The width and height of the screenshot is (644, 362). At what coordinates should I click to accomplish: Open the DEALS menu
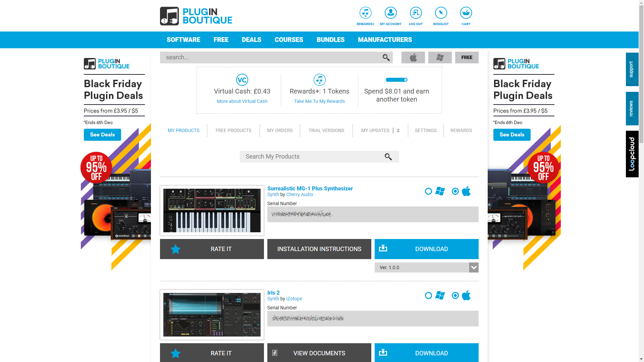tap(252, 40)
